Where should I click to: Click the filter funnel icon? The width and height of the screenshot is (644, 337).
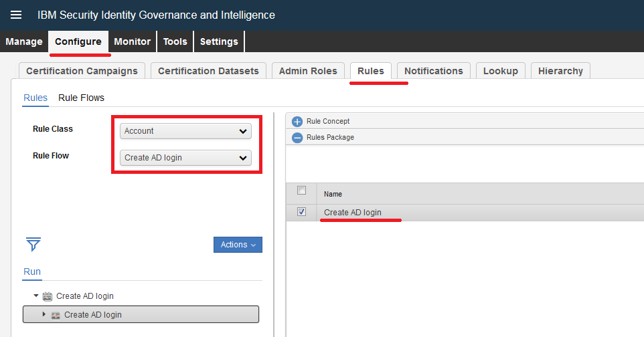[x=33, y=244]
